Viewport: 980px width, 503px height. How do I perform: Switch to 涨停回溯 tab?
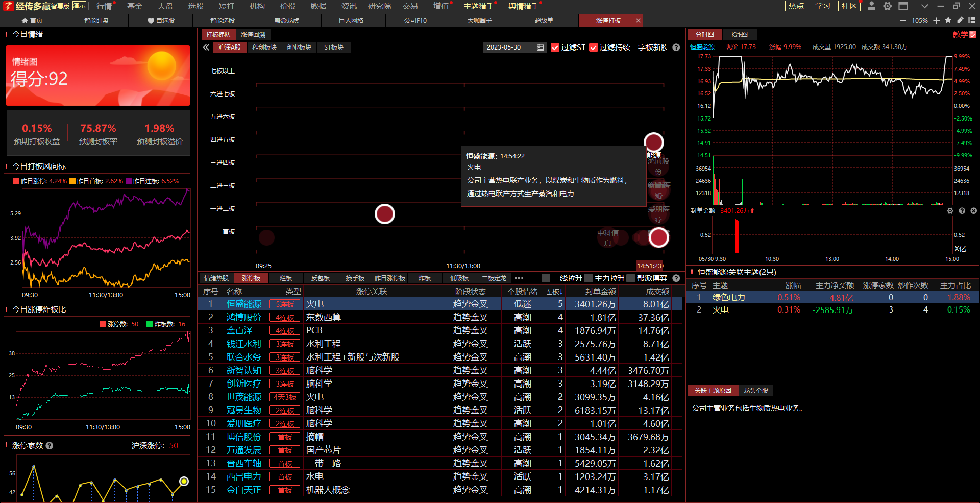[x=253, y=35]
